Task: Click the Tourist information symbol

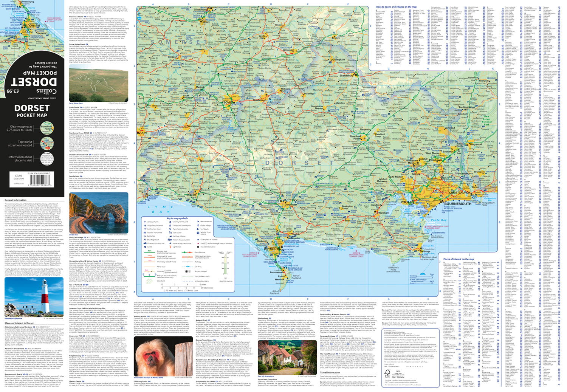Action: point(198,247)
